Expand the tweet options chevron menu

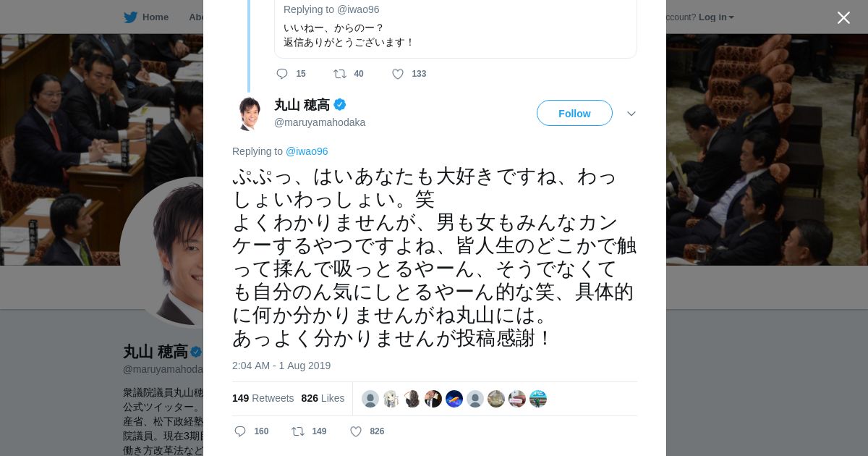(x=631, y=114)
